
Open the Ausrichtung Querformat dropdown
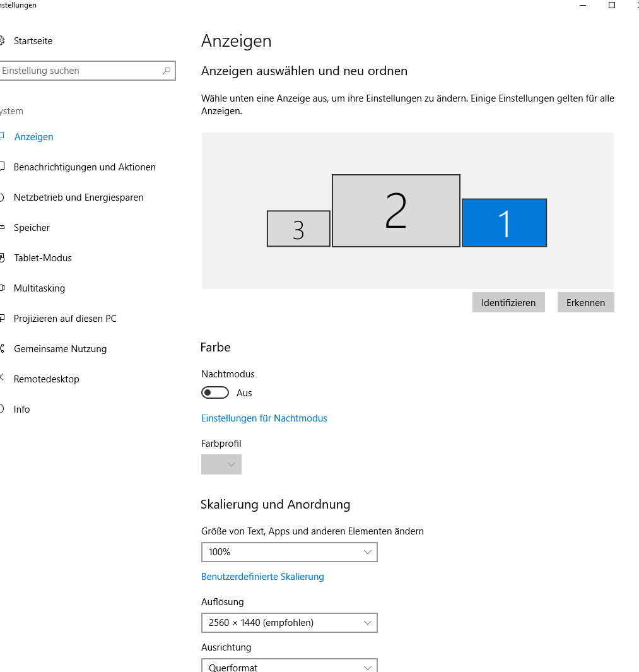click(290, 666)
